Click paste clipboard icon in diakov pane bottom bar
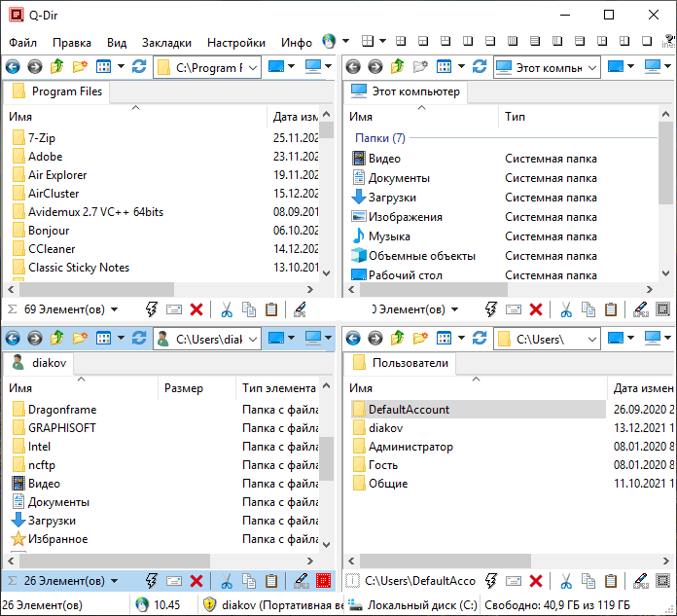Screen dimensions: 677x616 271,581
